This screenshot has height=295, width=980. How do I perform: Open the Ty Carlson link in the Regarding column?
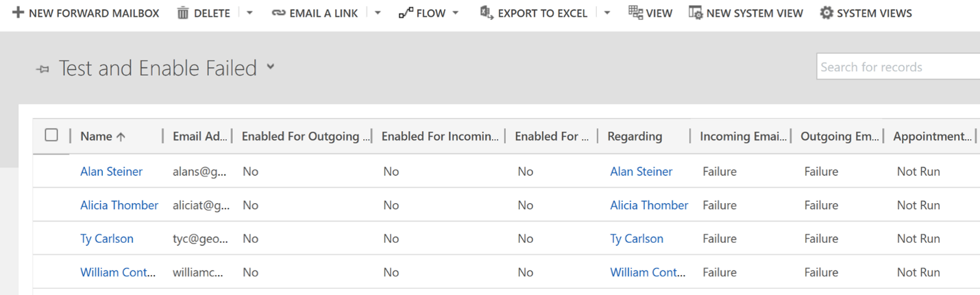637,239
